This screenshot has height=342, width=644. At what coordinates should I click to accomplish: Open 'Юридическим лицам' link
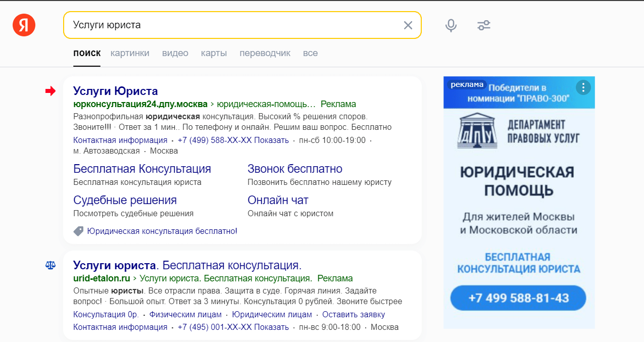coord(272,314)
